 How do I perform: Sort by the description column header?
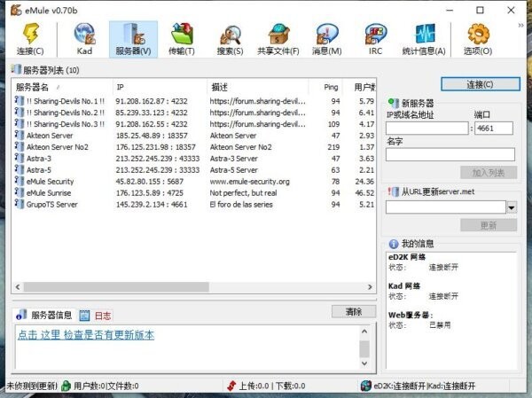tap(258, 87)
